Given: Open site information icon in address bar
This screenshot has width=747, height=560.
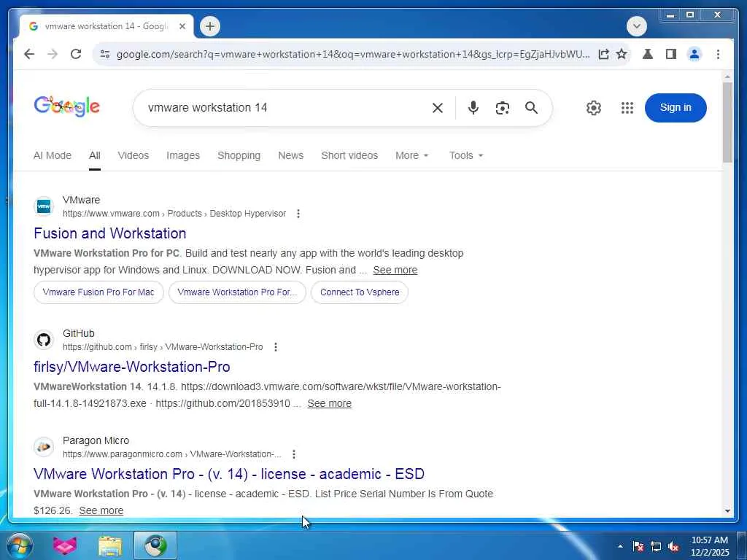Looking at the screenshot, I should coord(105,54).
